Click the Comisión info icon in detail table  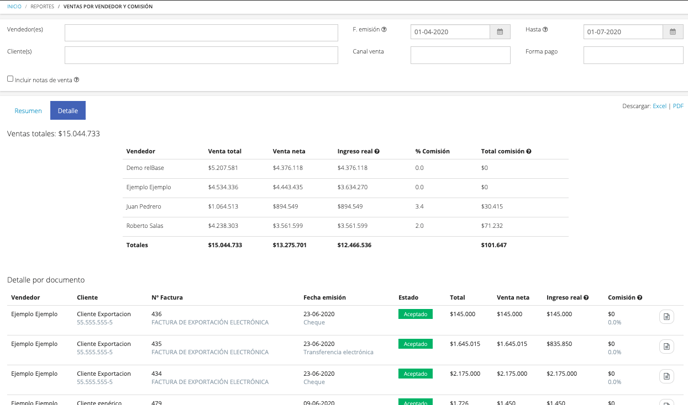point(640,297)
